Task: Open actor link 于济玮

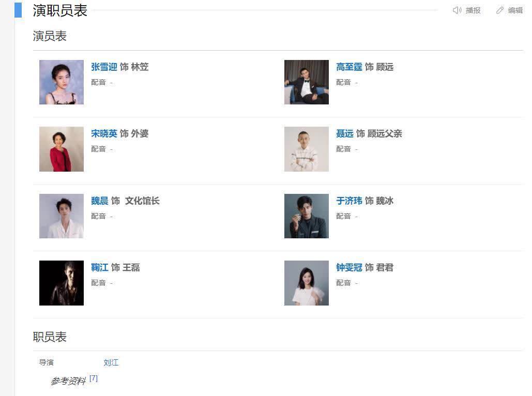Action: coord(349,201)
